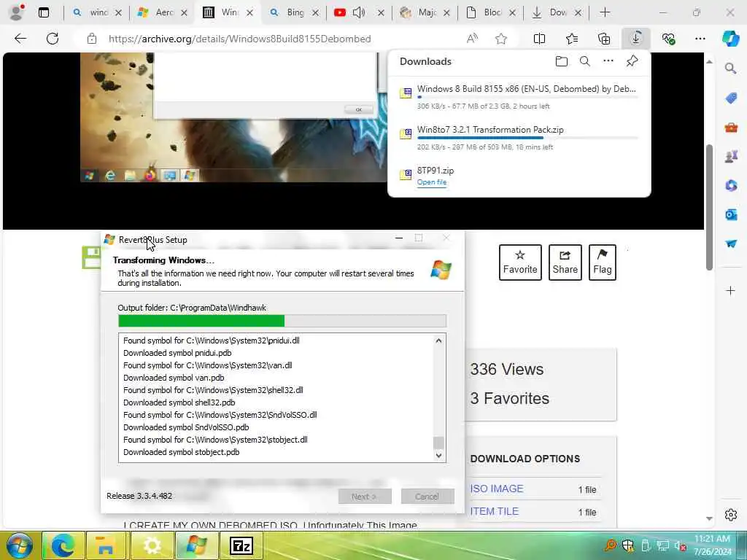Open the ITEM TILE download option
747x560 pixels.
point(494,511)
